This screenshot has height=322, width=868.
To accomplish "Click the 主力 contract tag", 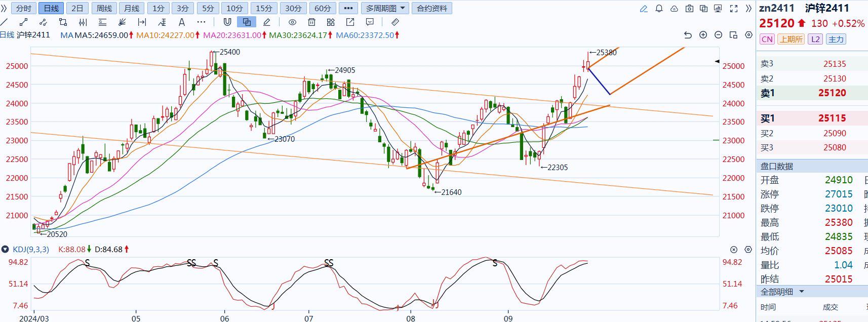I will point(836,39).
